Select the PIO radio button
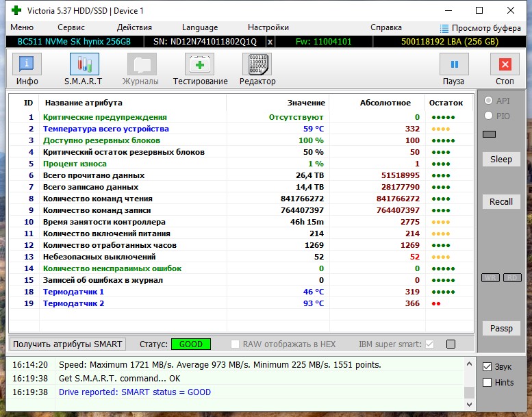Screen dimensions: 532x417 488,116
